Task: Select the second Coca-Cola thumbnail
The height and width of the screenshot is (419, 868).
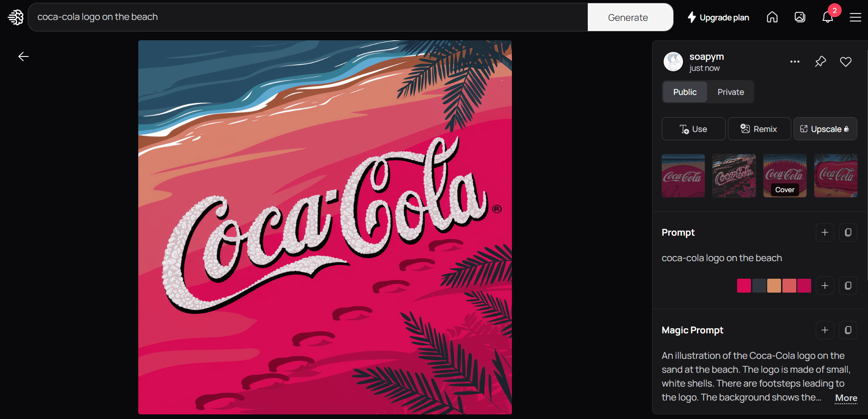Action: click(x=734, y=176)
